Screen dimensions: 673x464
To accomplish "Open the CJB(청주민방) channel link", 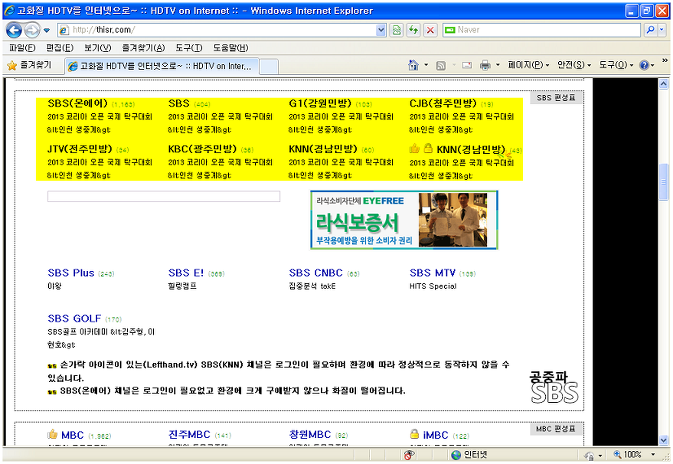I will pyautogui.click(x=443, y=103).
